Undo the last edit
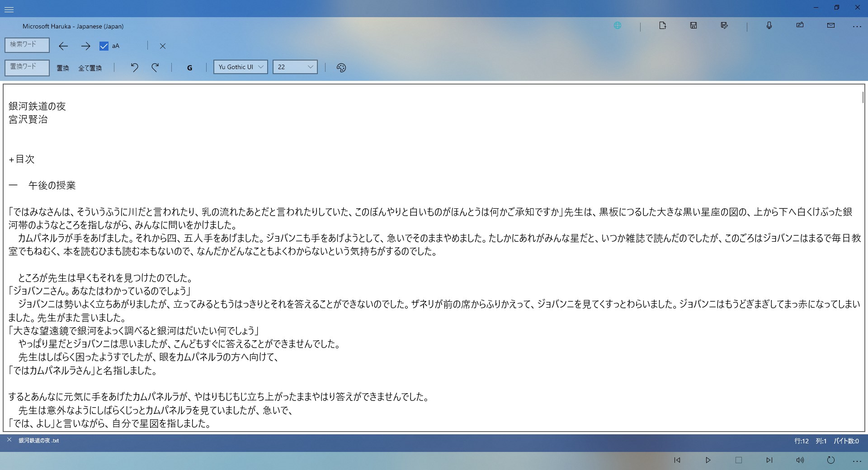 point(134,68)
